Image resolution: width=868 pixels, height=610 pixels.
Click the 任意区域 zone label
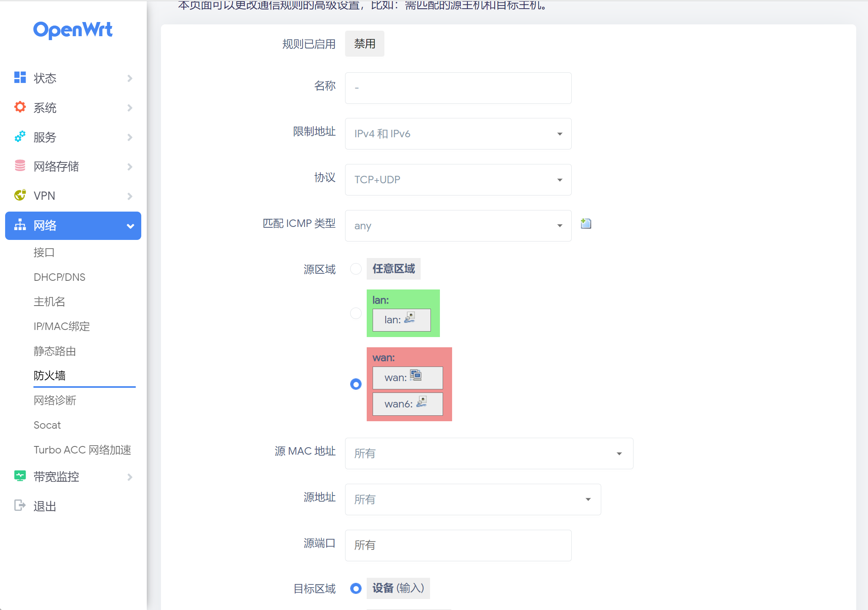[x=393, y=269]
